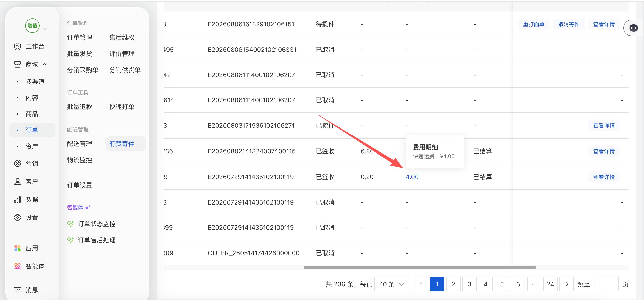644x300 pixels.
Task: Open 售后维权 submenu item
Action: [122, 38]
